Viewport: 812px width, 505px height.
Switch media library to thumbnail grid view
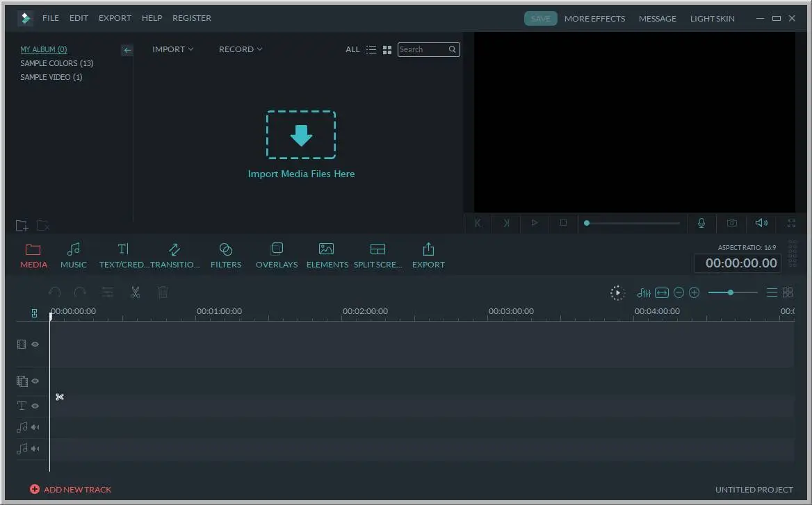click(387, 50)
